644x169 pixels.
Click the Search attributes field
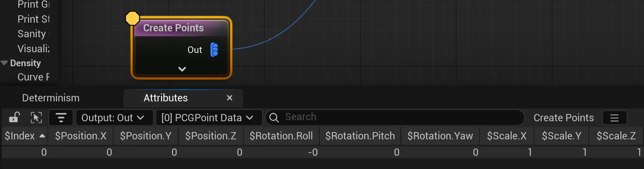(398, 117)
